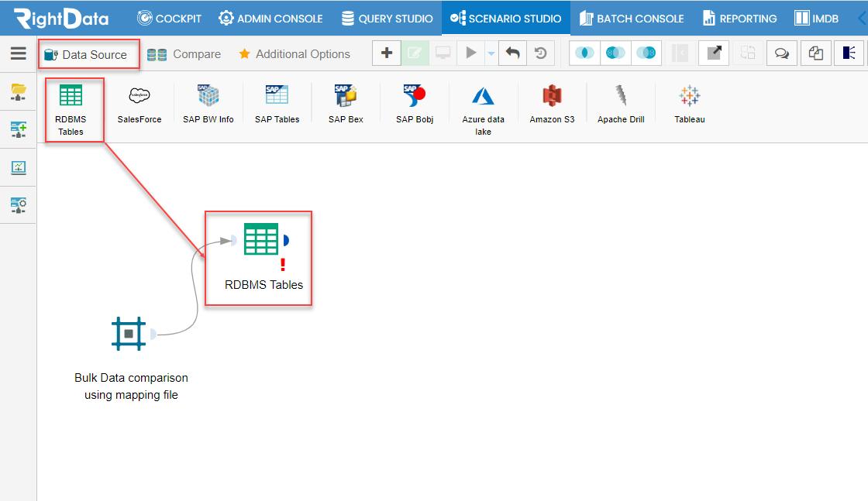Add a Tableau data source
Viewport: 868px width, 501px height.
[x=689, y=101]
